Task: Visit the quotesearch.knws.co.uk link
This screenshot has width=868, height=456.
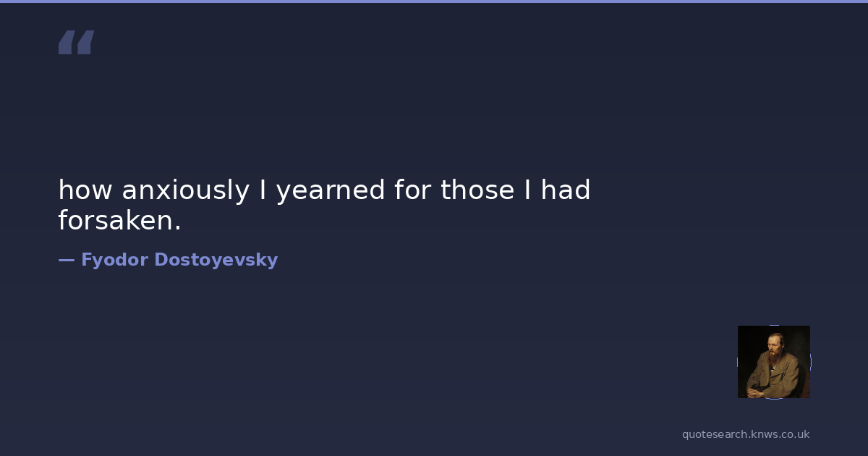Action: click(x=745, y=434)
